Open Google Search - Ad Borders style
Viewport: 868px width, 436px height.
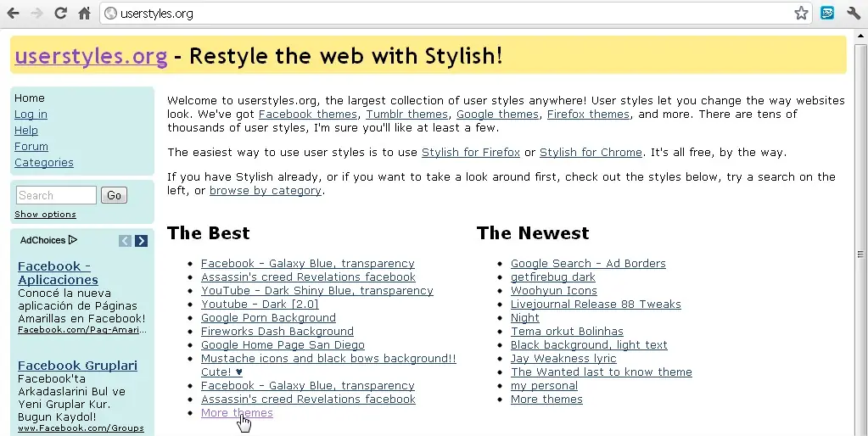[589, 263]
